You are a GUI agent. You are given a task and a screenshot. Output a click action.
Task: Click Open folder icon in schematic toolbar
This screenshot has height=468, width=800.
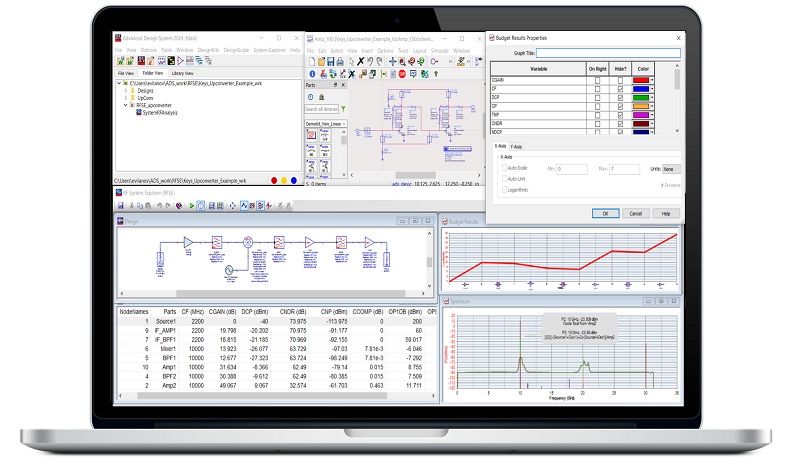321,62
